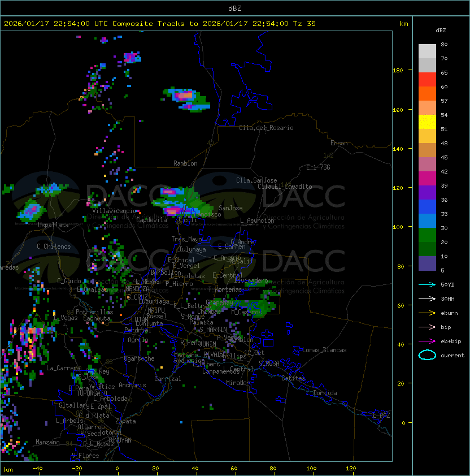Pick the green swatch between 30 and 20

427,235
